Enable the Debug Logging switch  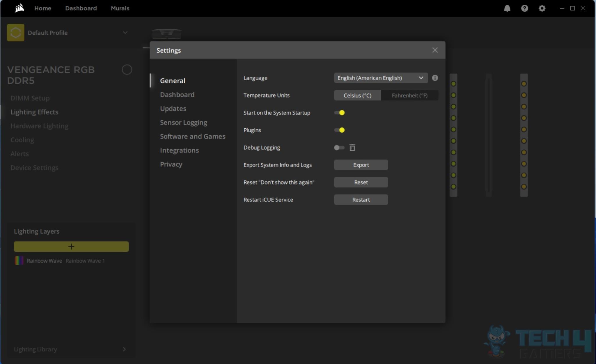pyautogui.click(x=339, y=148)
